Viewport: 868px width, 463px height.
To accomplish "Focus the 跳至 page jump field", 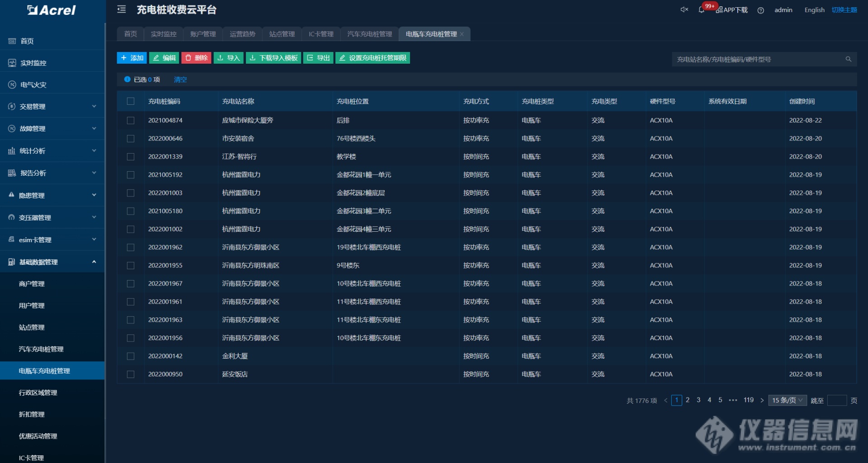I will pyautogui.click(x=837, y=400).
